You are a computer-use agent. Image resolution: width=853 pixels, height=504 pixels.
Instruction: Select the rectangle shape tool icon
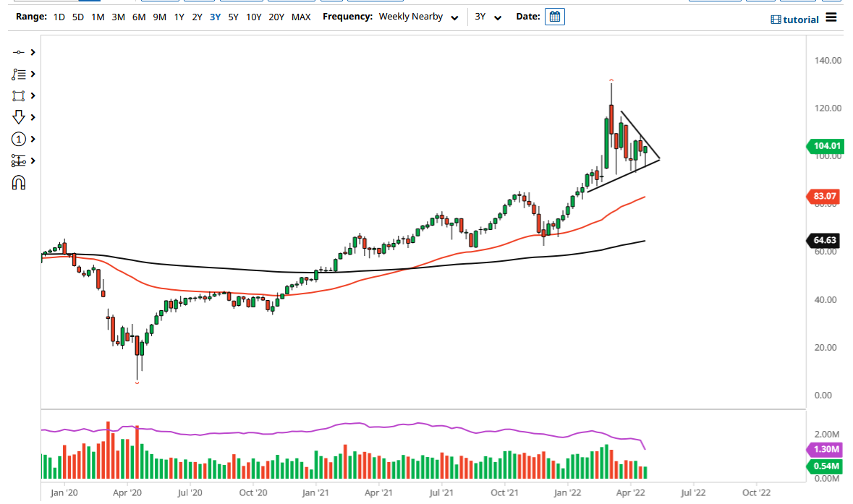19,95
